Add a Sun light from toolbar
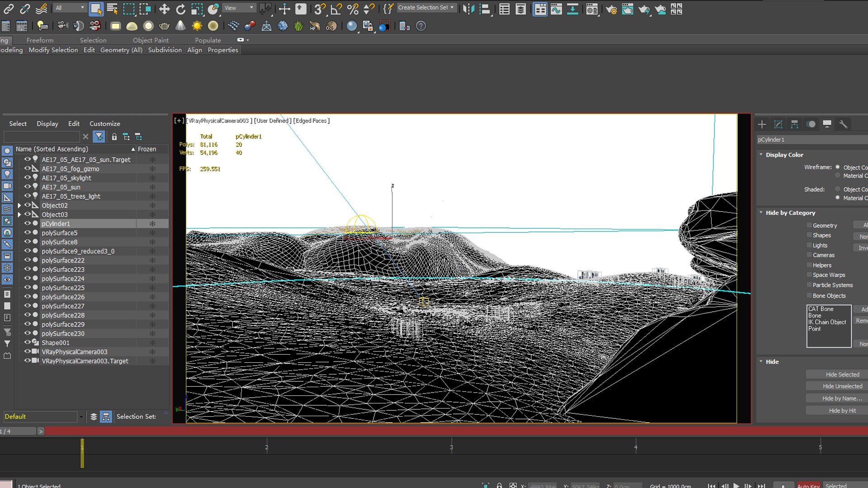Screen dimensions: 868x488 [x=197, y=26]
